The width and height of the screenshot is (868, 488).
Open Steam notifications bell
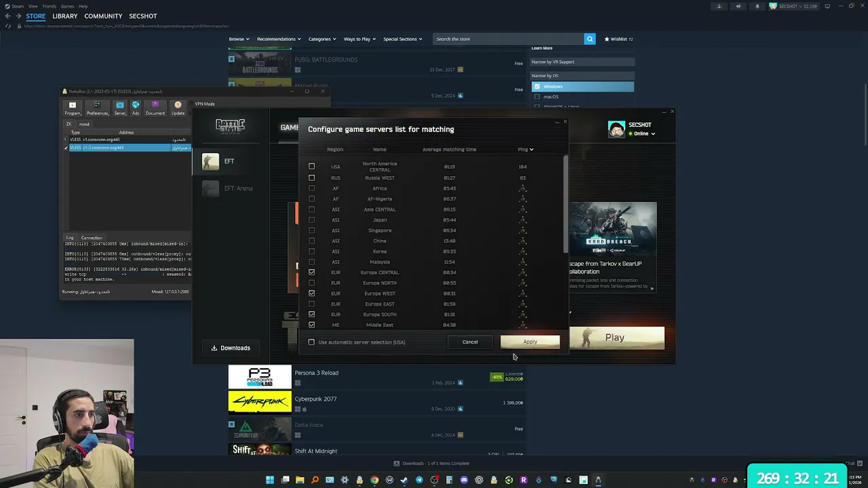pyautogui.click(x=757, y=6)
